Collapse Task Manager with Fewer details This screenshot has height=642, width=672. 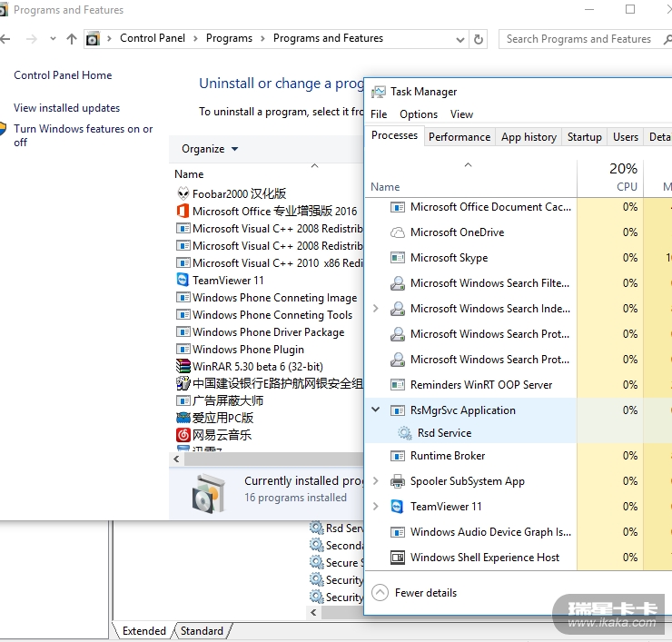tap(414, 593)
